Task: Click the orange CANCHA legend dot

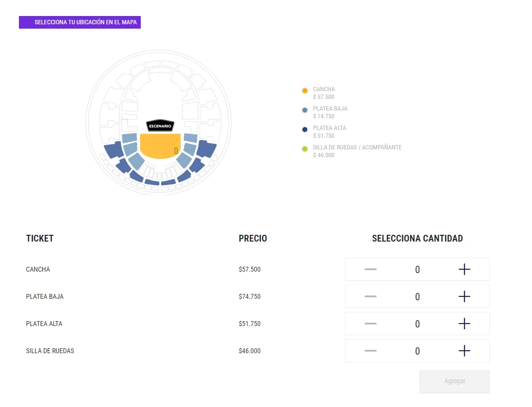Action: point(305,91)
